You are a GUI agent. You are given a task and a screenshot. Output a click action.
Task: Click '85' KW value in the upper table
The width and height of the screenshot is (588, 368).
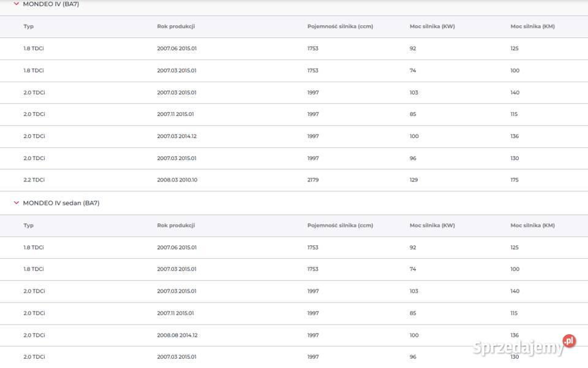413,114
